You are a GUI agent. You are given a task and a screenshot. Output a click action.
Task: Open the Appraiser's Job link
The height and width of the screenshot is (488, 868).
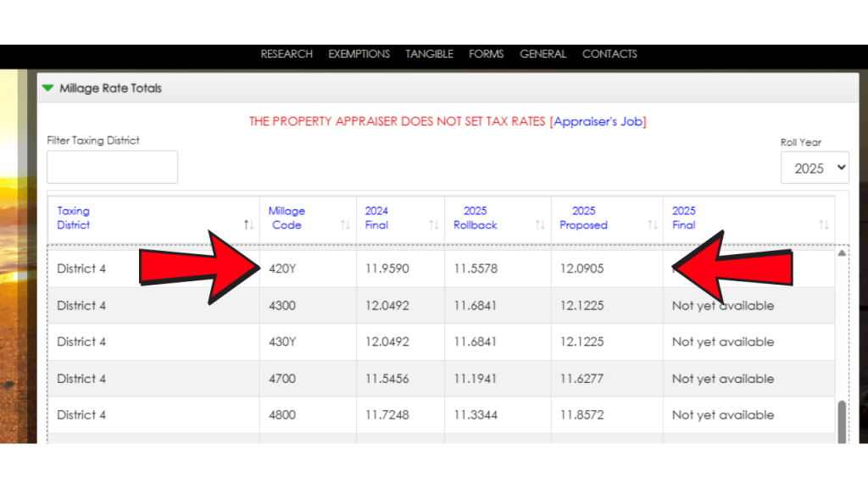pos(599,121)
